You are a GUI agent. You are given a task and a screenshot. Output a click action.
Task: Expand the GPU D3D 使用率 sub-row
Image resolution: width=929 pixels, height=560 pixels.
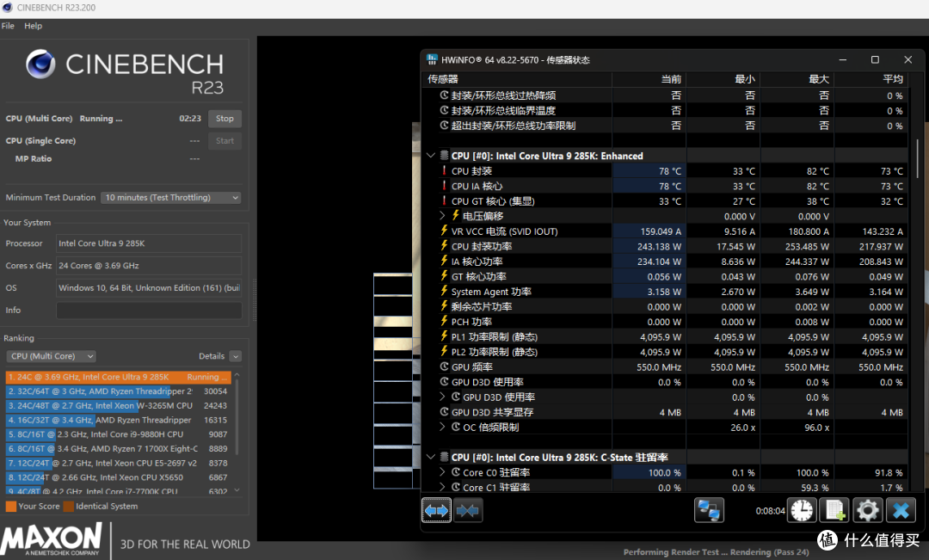coord(442,397)
